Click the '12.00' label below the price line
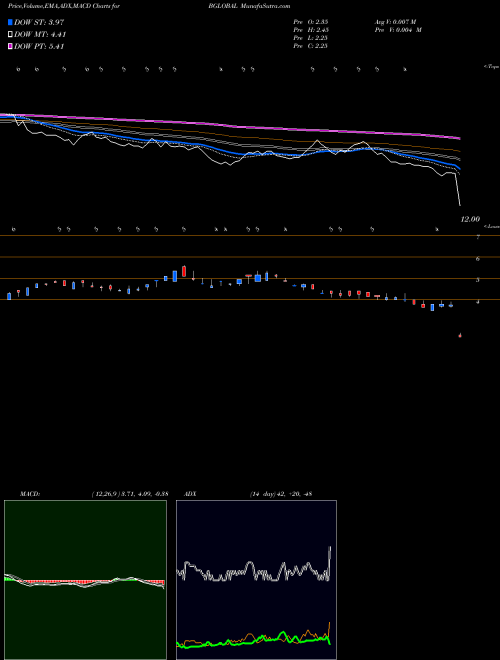500x660 pixels. pos(470,219)
